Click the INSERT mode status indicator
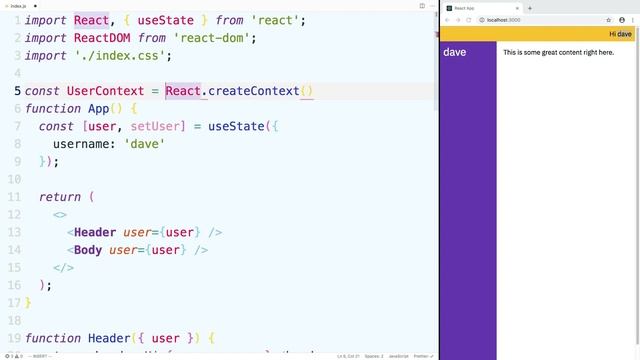 pyautogui.click(x=40, y=356)
